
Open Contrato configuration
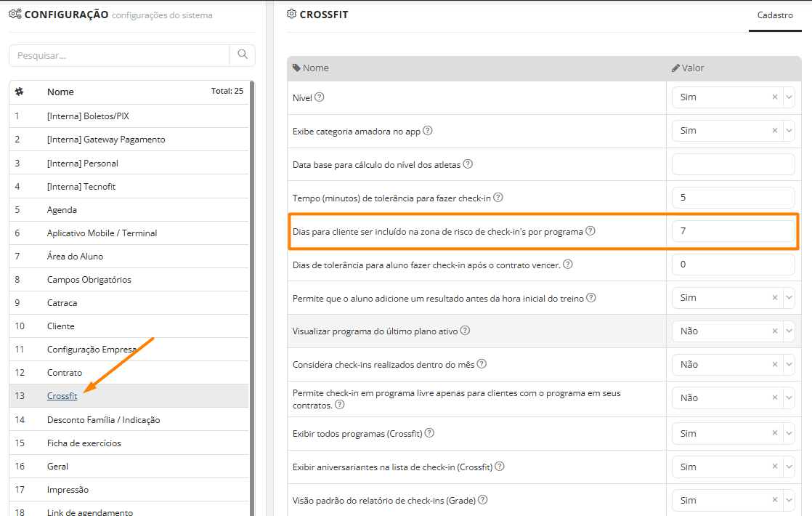[129, 373]
